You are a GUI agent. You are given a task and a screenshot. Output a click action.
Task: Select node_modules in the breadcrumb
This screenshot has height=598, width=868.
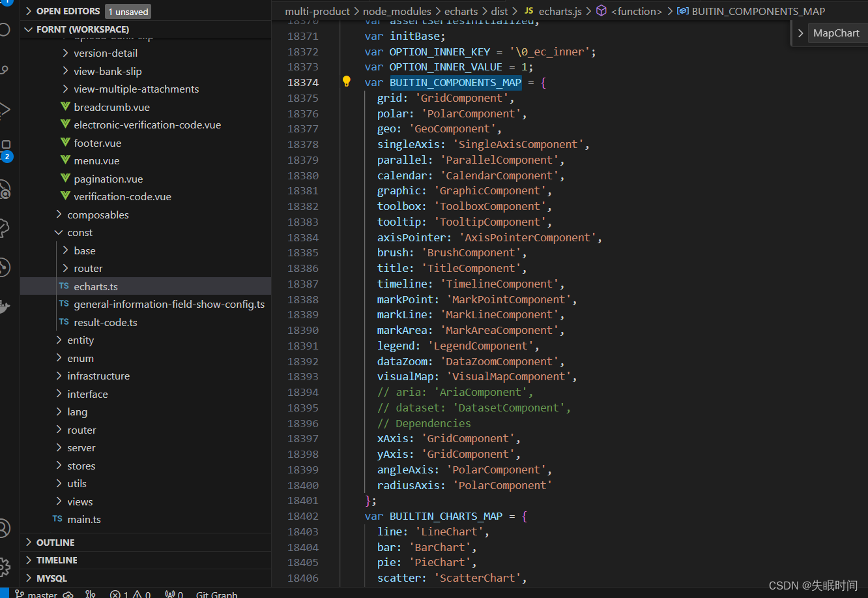[x=397, y=11]
